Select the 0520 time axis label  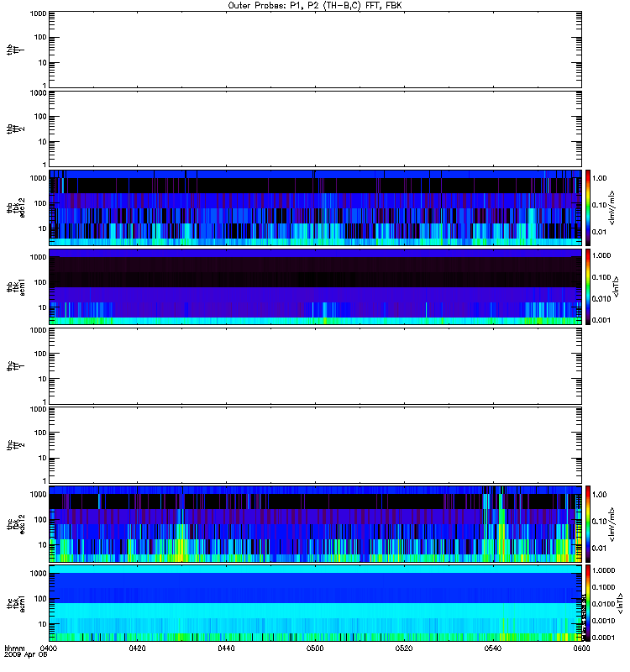(404, 648)
